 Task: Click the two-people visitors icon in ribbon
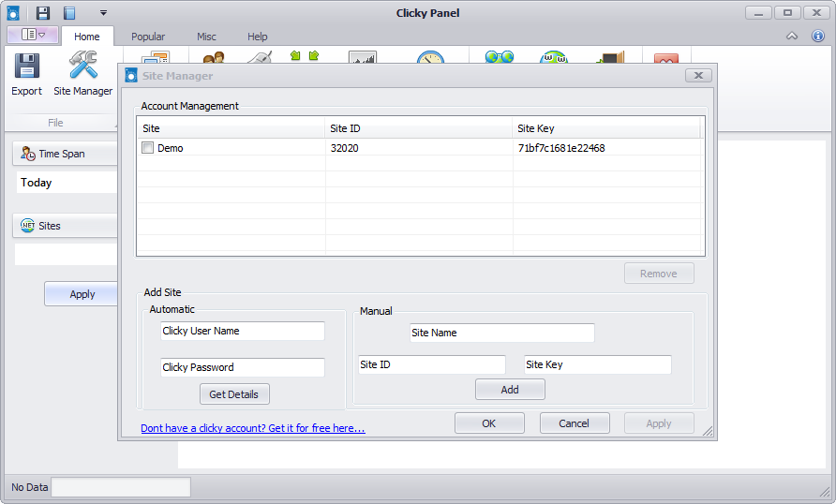[x=214, y=57]
